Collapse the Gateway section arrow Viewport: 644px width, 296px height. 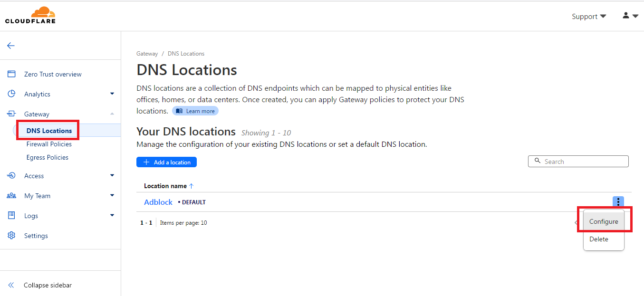pyautogui.click(x=112, y=114)
